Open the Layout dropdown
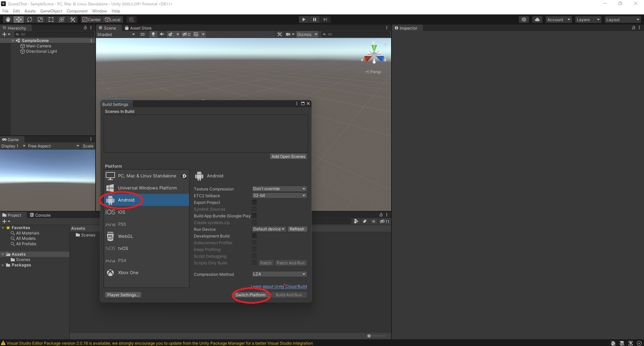The height and width of the screenshot is (346, 644). (x=622, y=19)
